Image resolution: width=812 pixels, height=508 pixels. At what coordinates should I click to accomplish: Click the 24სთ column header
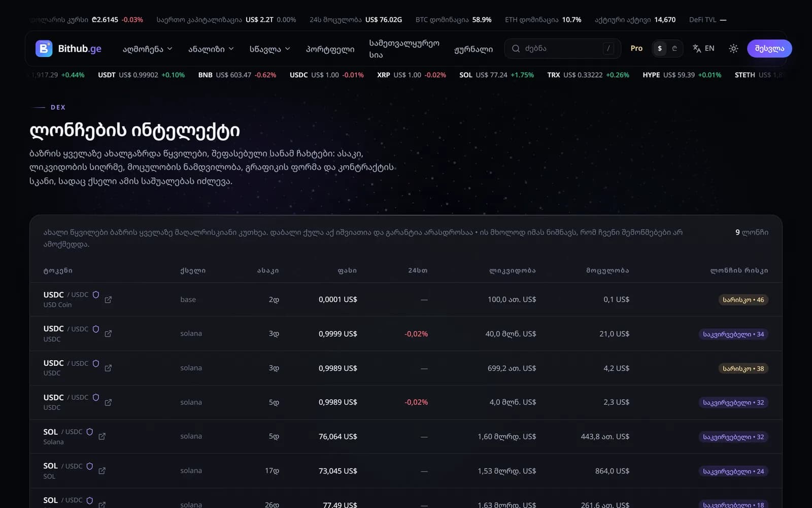pos(418,270)
